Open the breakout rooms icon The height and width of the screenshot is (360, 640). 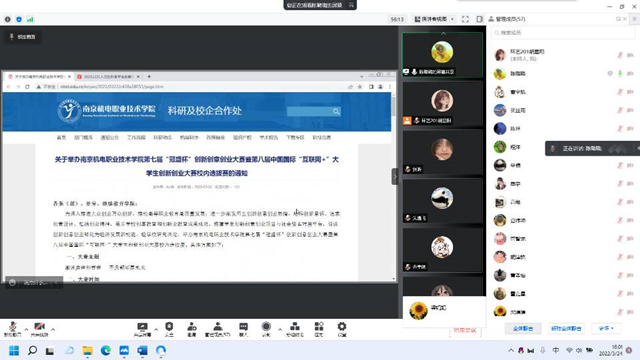(x=295, y=329)
